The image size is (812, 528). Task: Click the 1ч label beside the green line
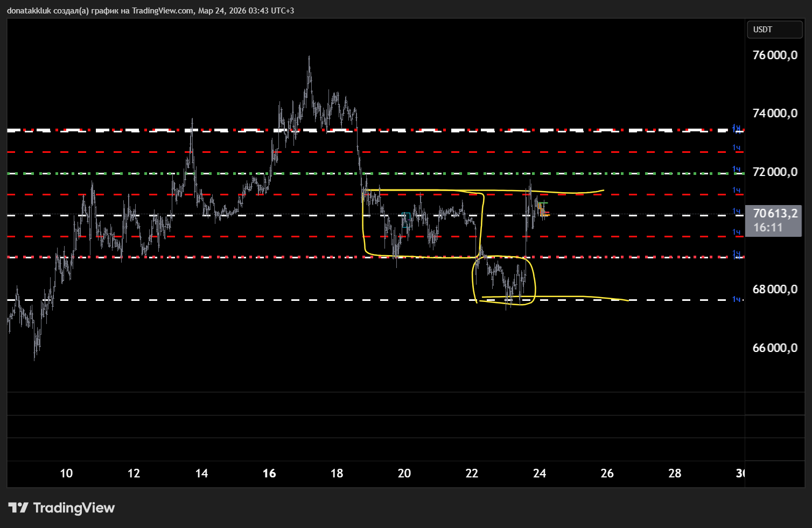pyautogui.click(x=736, y=170)
